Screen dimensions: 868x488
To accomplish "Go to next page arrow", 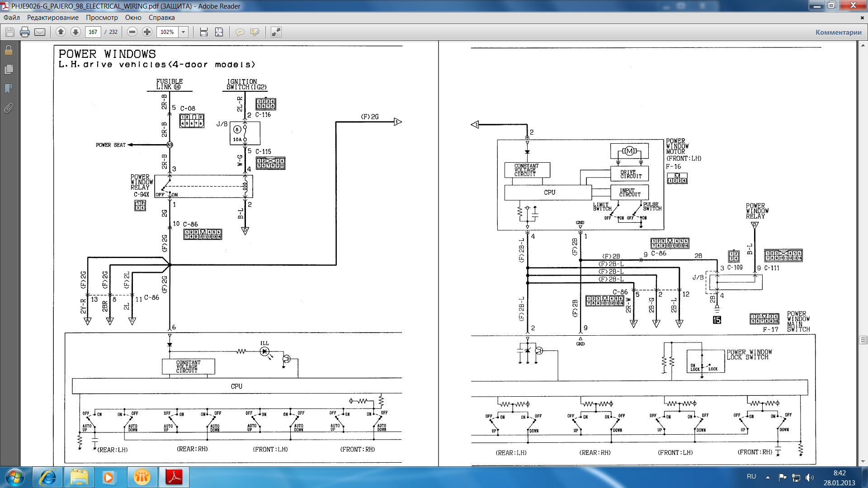I will tap(76, 32).
